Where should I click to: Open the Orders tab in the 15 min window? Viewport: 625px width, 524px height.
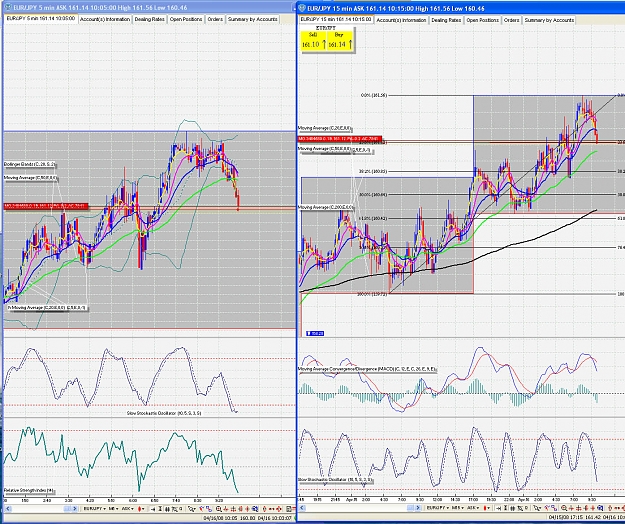pyautogui.click(x=511, y=20)
